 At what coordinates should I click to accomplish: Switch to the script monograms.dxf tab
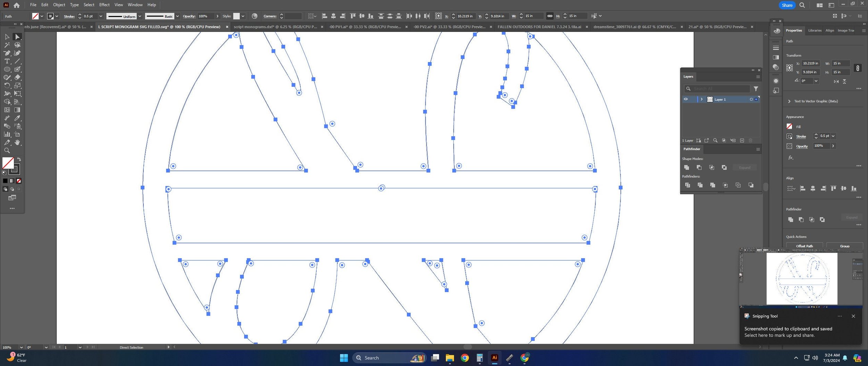click(x=275, y=27)
